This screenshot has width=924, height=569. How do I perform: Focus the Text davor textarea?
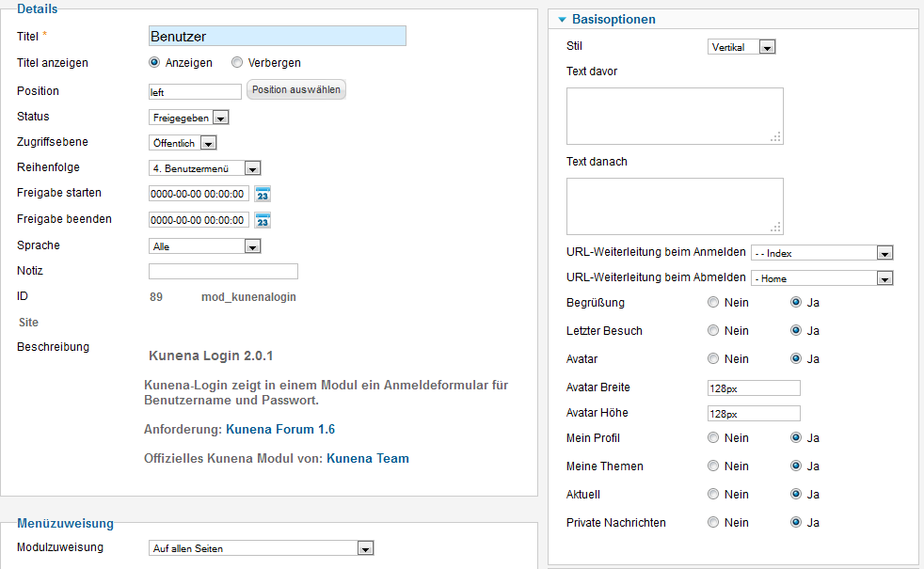click(674, 116)
